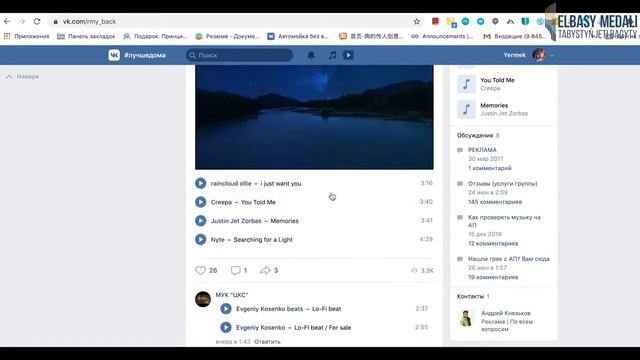
Task: Click the browser forward arrow
Action: 22,21
